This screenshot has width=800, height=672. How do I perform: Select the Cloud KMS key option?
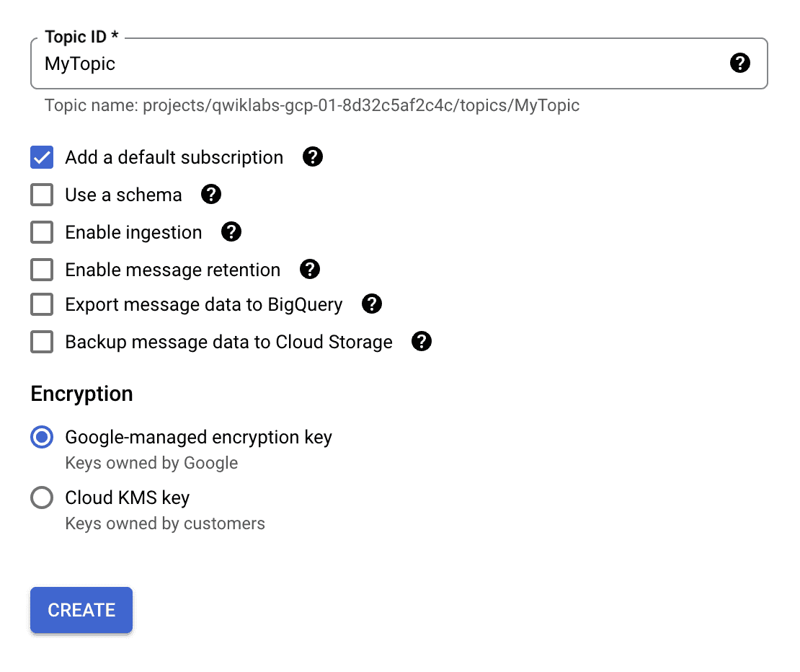[42, 498]
